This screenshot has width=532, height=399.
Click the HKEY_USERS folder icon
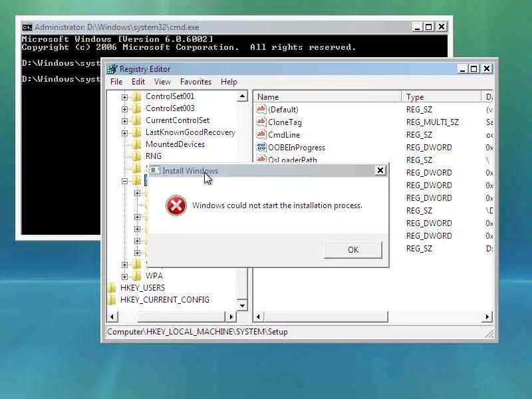pos(111,288)
